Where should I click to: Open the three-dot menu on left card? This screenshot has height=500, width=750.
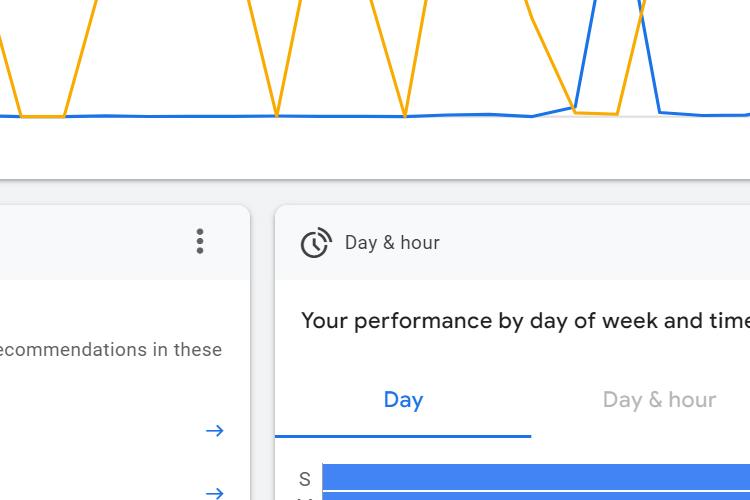[x=200, y=241]
